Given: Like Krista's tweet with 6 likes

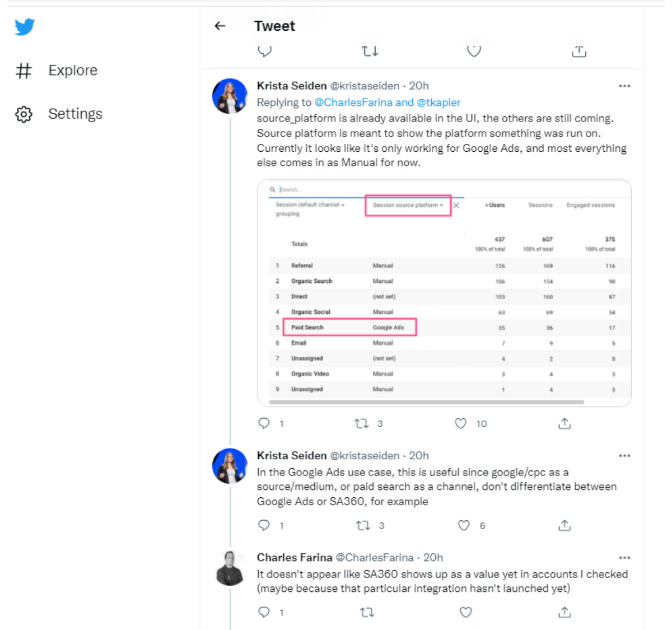Looking at the screenshot, I should [464, 525].
